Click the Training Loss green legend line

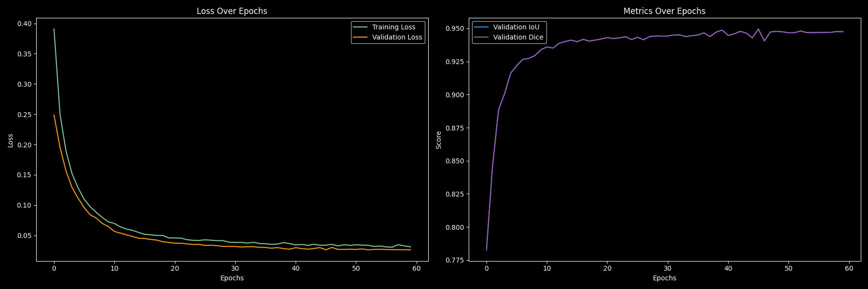(360, 27)
